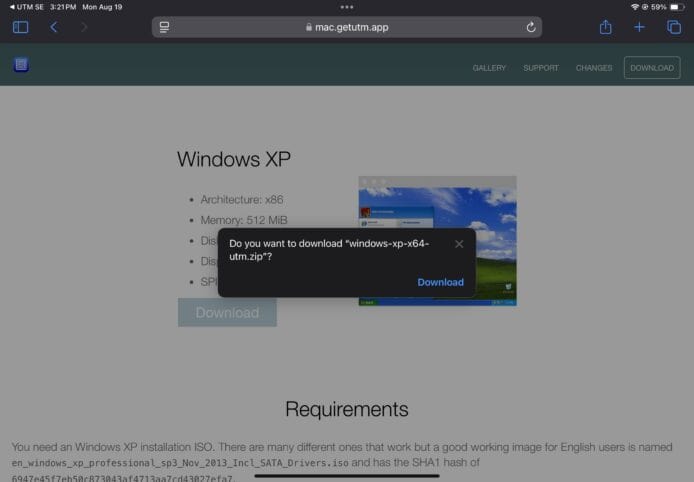Image resolution: width=694 pixels, height=482 pixels.
Task: Tap the forward navigation arrow
Action: [84, 27]
